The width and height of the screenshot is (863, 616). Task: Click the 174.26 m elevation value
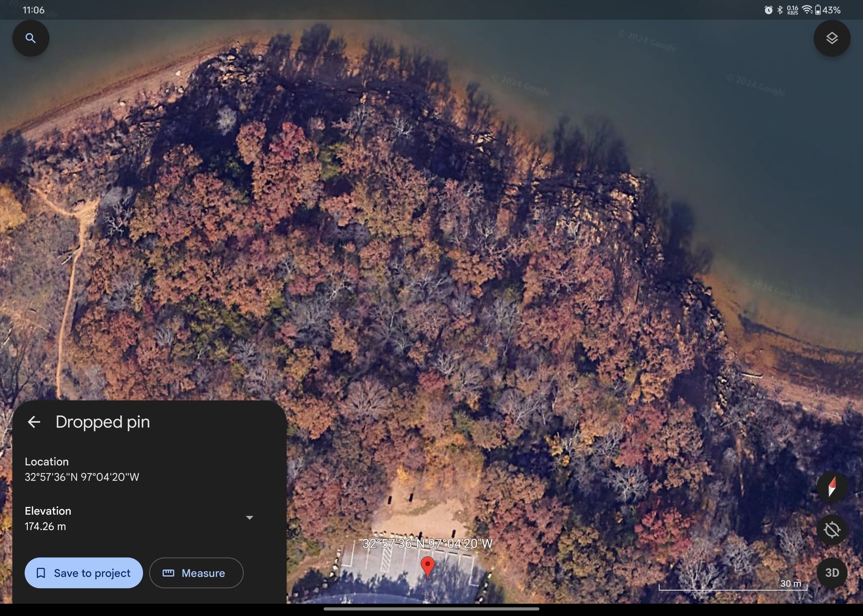45,527
